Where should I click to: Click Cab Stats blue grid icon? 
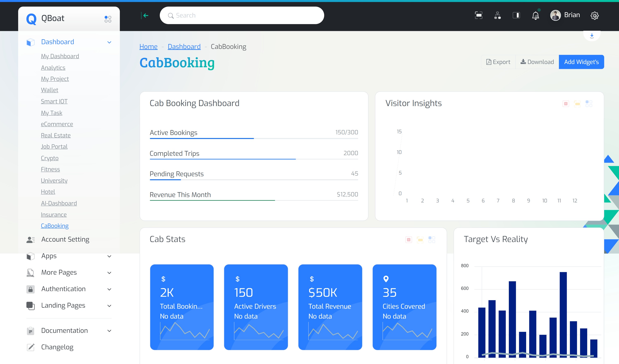tap(432, 240)
